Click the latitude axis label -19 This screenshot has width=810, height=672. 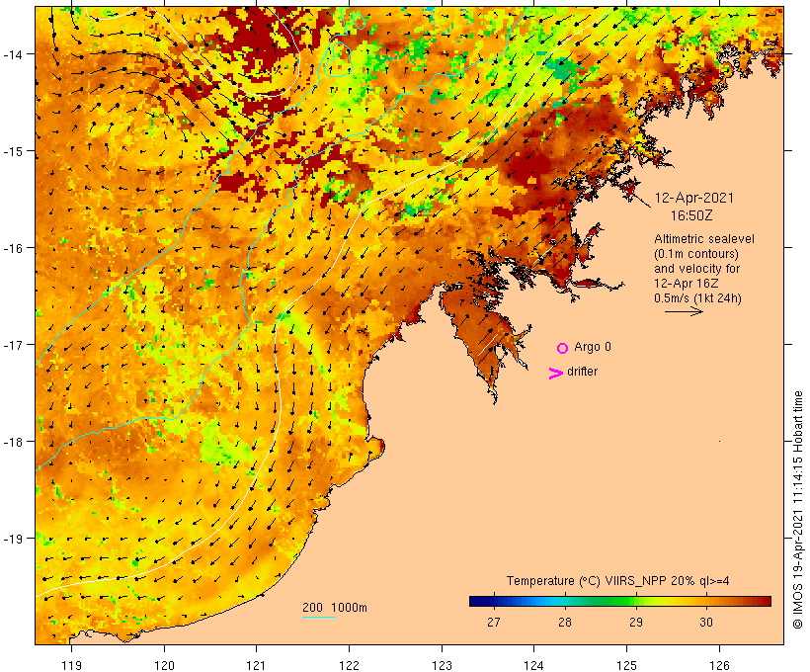(x=12, y=539)
